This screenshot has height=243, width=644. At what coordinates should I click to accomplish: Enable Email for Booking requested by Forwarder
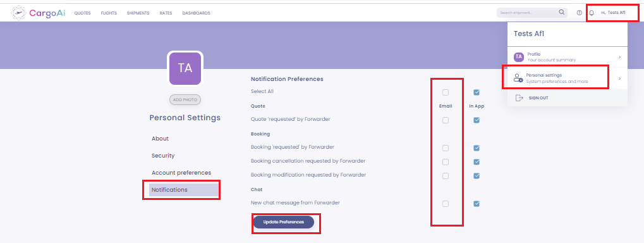pos(446,148)
